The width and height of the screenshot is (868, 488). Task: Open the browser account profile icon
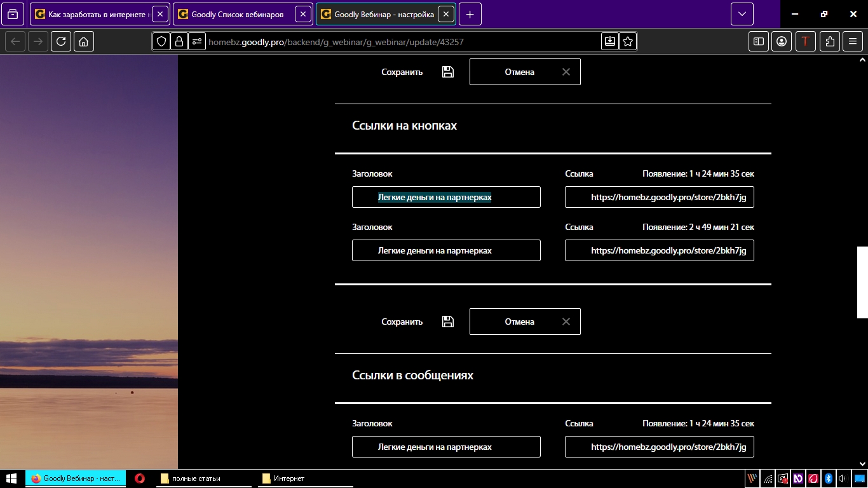click(782, 41)
